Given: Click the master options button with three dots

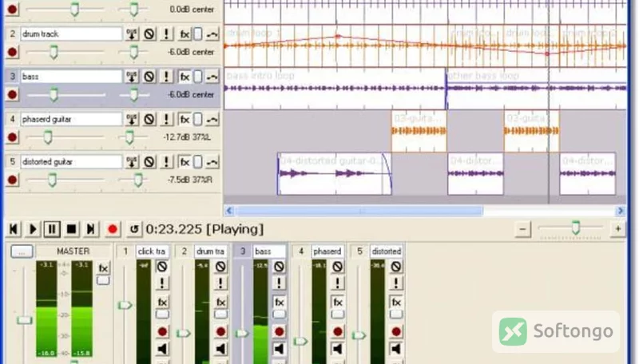Looking at the screenshot, I should [x=22, y=251].
